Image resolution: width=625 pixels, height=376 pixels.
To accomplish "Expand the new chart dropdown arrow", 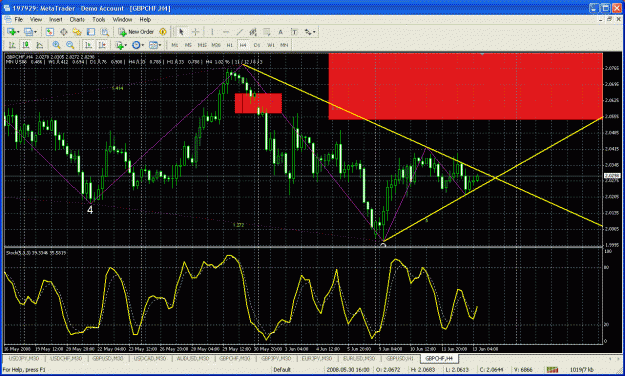I will (18, 32).
